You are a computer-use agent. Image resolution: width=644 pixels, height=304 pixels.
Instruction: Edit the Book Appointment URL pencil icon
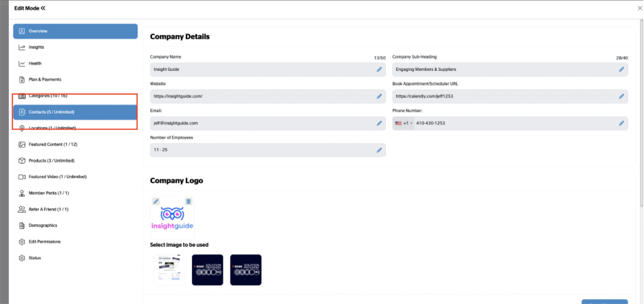621,96
